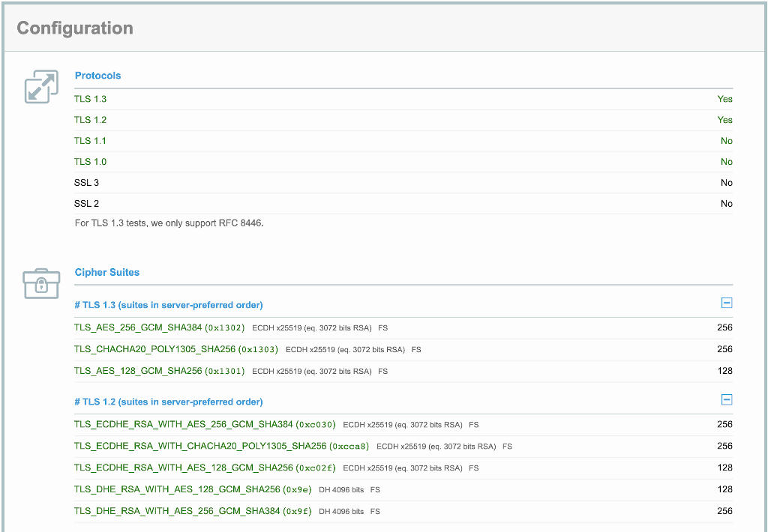This screenshot has height=532, width=768.
Task: Click the Yes value for TLS 1.3
Action: tap(725, 99)
